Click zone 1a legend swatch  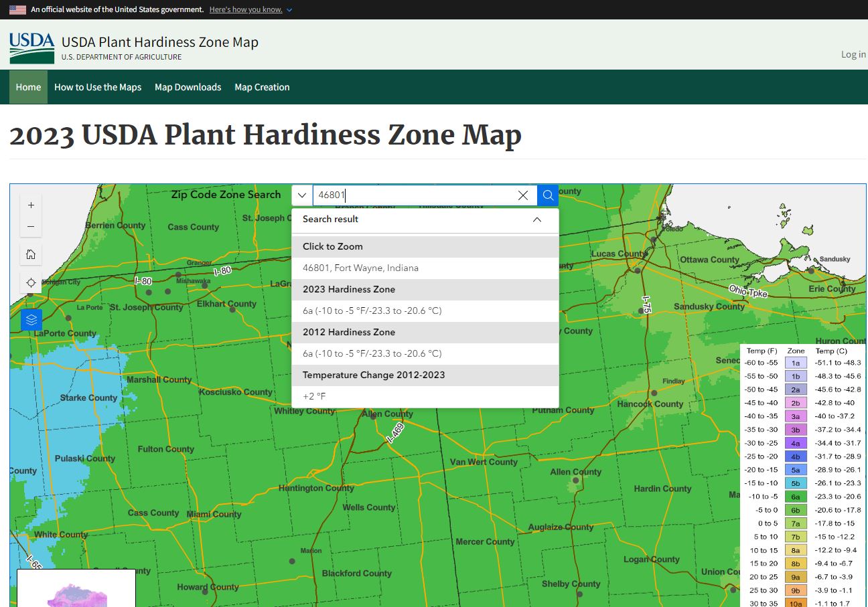tap(796, 363)
